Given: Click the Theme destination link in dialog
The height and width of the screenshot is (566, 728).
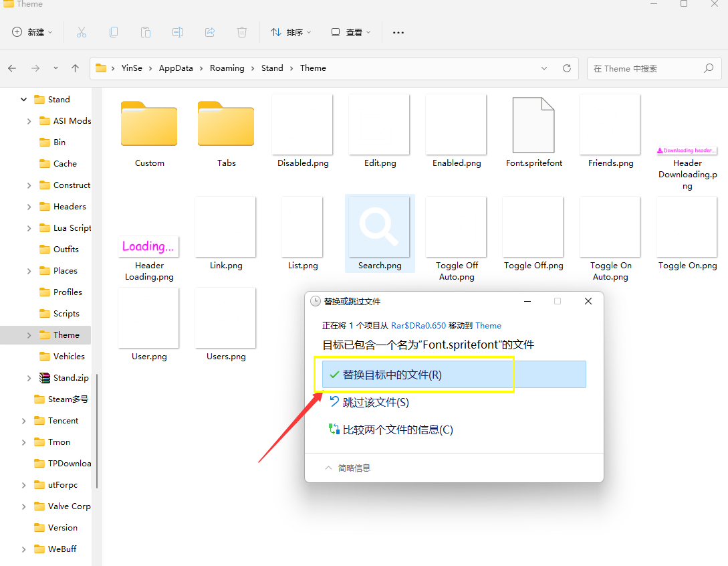Looking at the screenshot, I should coord(488,326).
